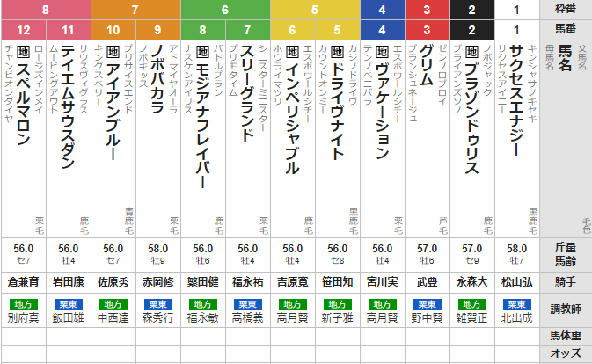Click the 騎手 row header
Viewport: 592px width, 364px height.
point(566,282)
